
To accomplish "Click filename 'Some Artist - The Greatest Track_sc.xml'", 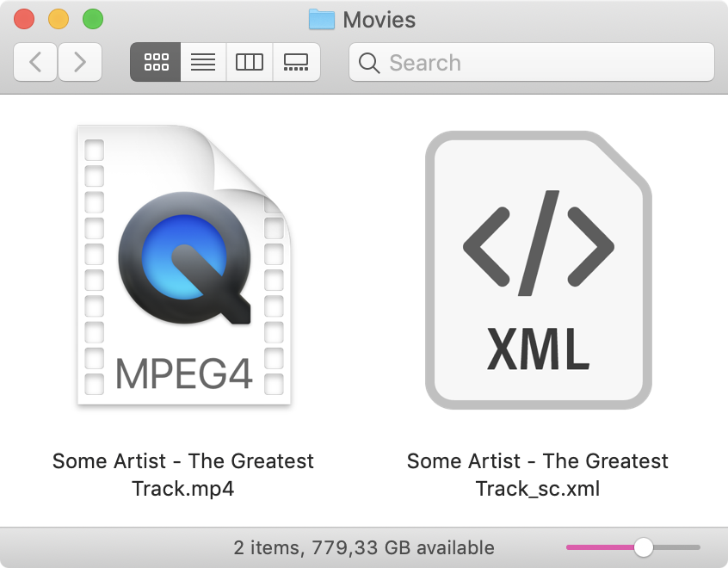I will 538,475.
